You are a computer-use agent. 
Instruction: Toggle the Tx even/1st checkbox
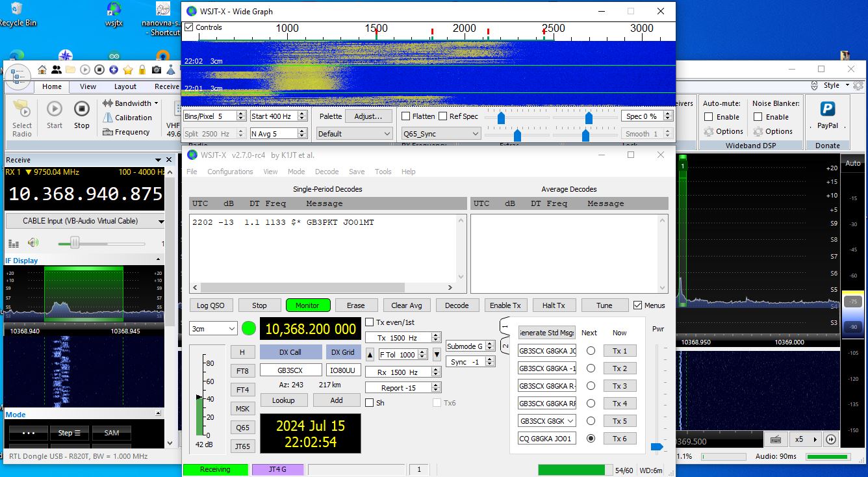(x=370, y=322)
